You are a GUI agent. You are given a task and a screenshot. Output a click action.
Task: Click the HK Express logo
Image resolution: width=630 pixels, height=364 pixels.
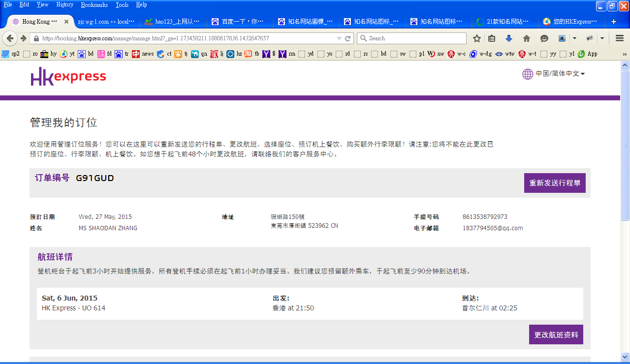point(68,76)
